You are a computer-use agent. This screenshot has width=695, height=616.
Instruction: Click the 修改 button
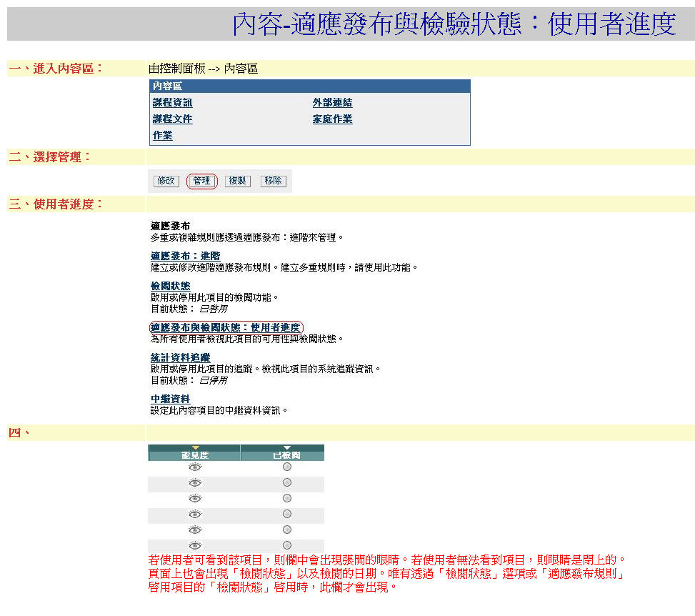pos(166,182)
